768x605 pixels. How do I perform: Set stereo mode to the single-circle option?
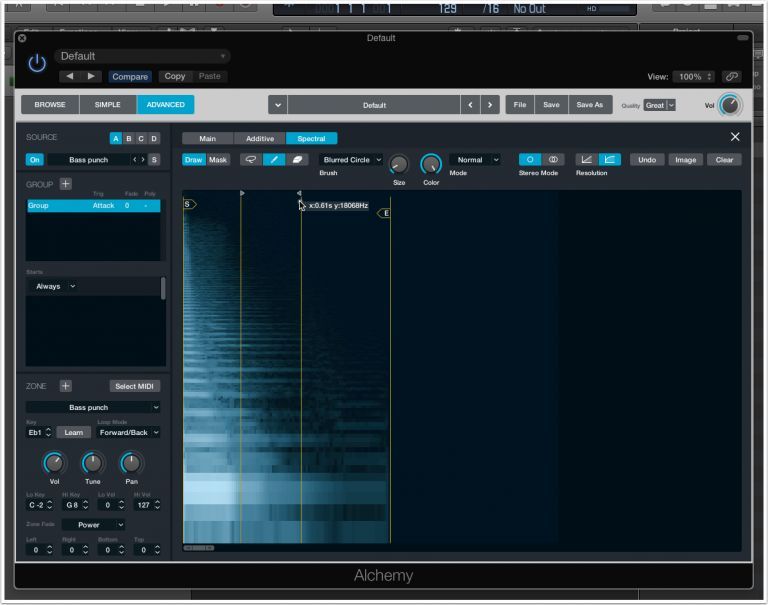pos(530,160)
